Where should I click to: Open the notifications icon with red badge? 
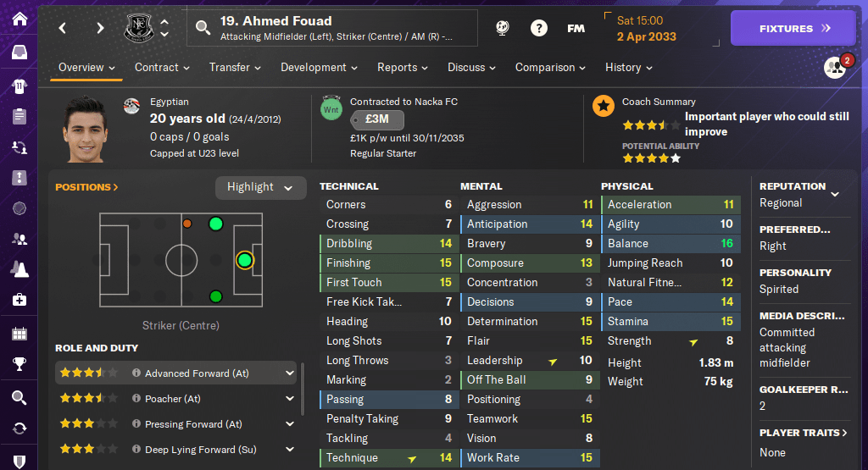click(835, 68)
